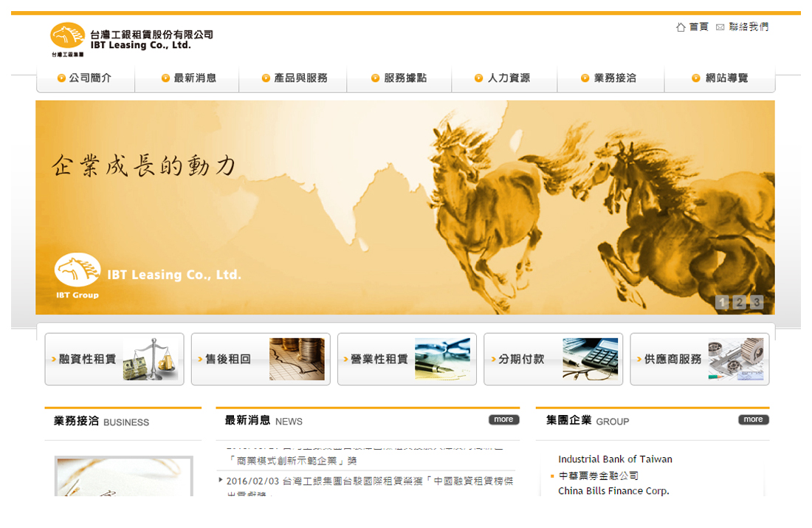
Task: Click the 業務接洽 BUSINESS thumbnail image
Action: coord(123,476)
